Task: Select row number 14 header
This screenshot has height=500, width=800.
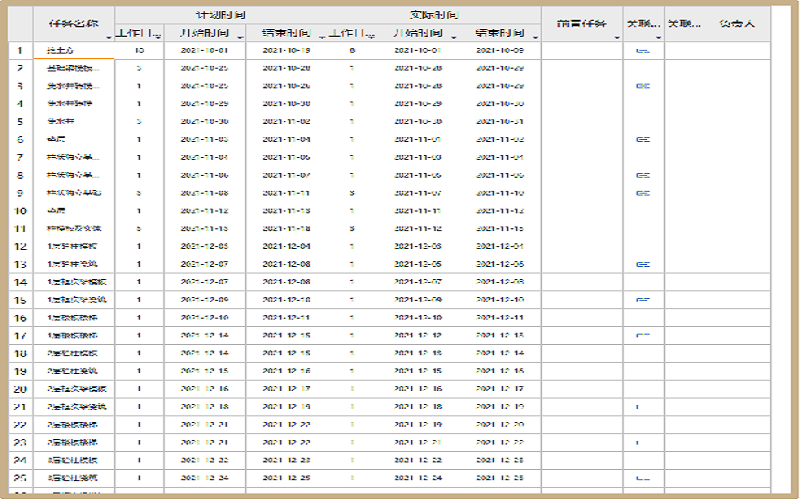Action: point(20,282)
